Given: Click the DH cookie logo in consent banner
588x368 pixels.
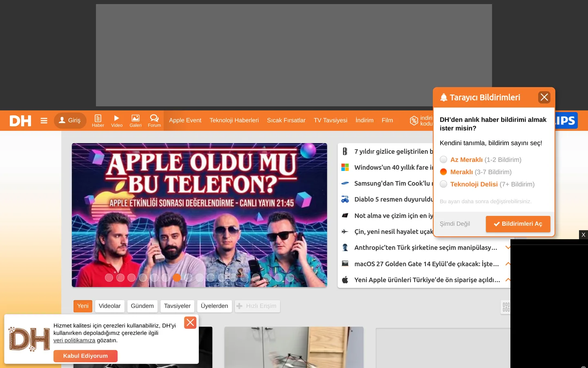Looking at the screenshot, I should coord(29,339).
